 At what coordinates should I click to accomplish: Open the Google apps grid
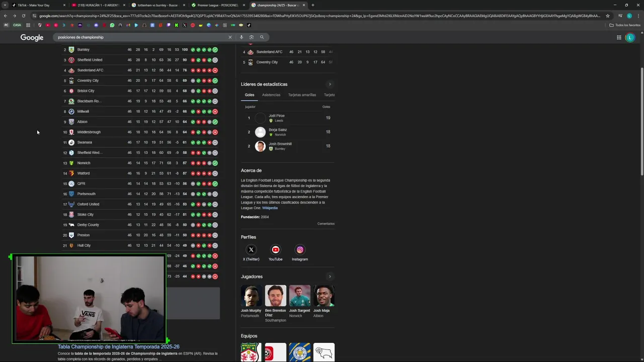(x=619, y=37)
